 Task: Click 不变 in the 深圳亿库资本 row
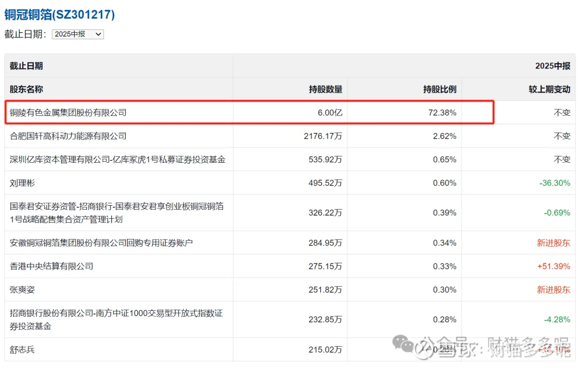tap(562, 160)
